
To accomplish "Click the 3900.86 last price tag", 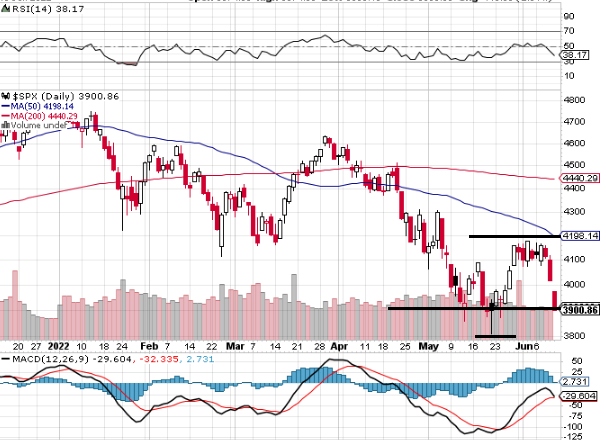I will click(579, 310).
